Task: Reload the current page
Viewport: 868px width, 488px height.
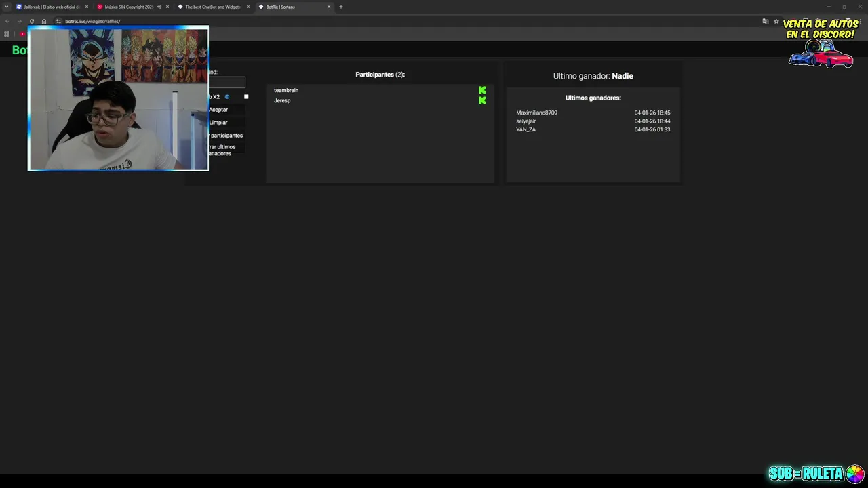Action: click(x=32, y=21)
